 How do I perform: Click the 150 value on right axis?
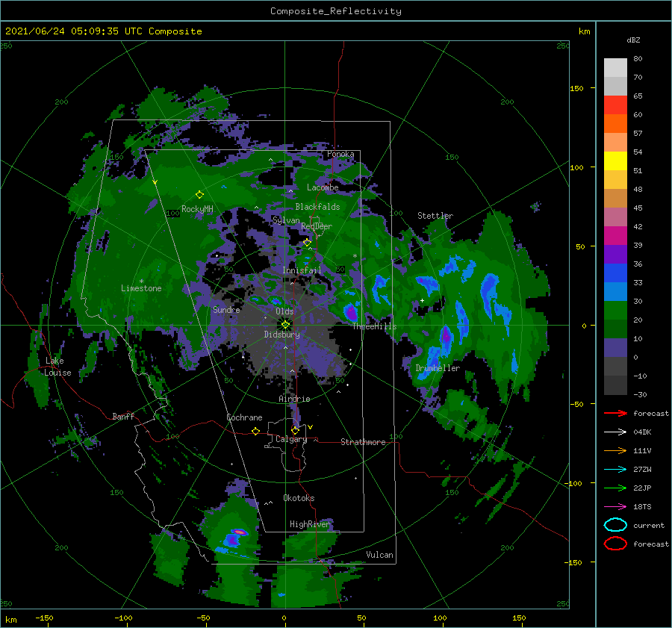pos(576,88)
